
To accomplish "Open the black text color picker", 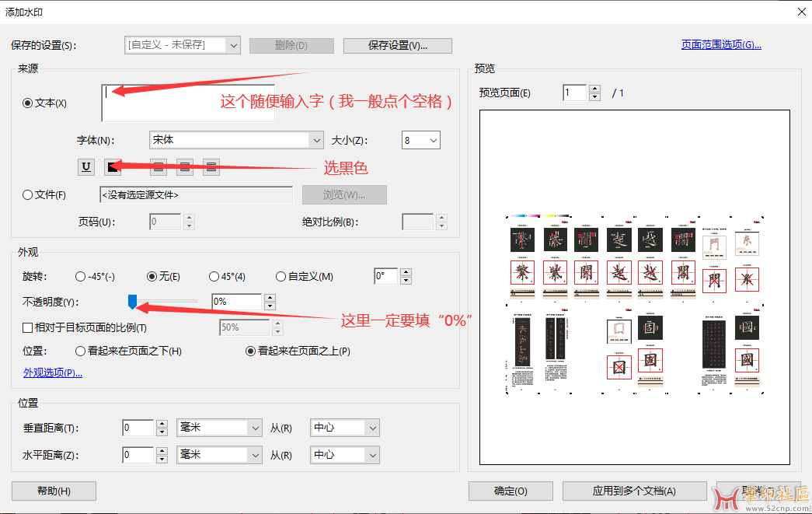I will (113, 166).
